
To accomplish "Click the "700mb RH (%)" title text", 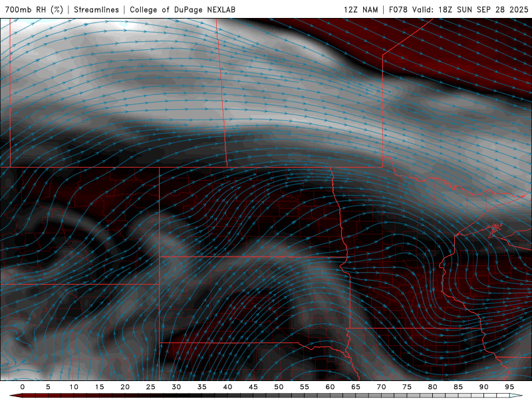I will 34,9.
